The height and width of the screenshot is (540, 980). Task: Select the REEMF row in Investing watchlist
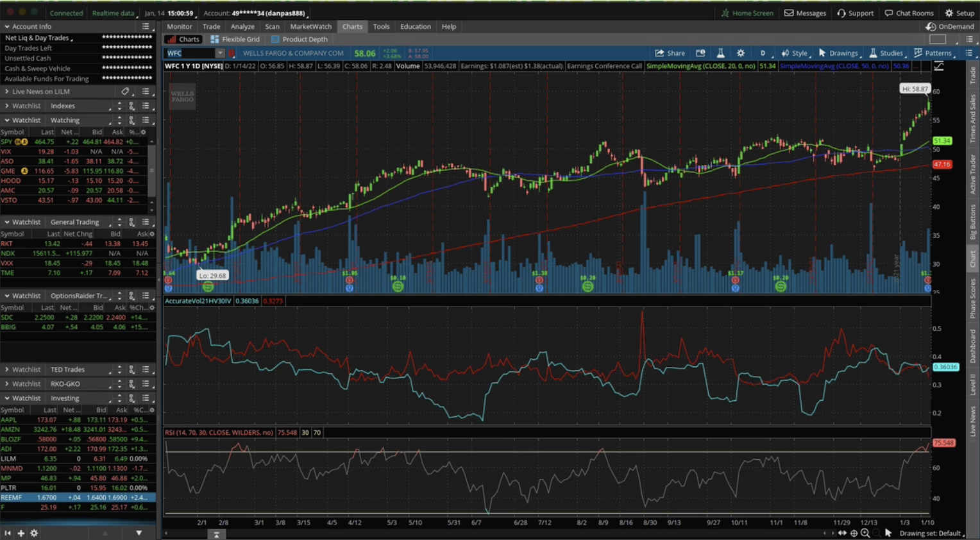78,498
